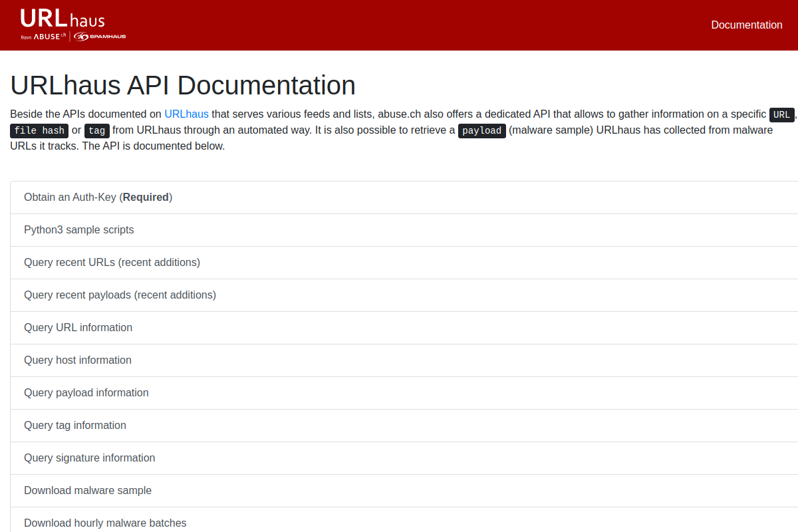Screen dimensions: 798x532
Task: Expand 'Query recent payloads (recent additions)' section
Action: coord(404,295)
